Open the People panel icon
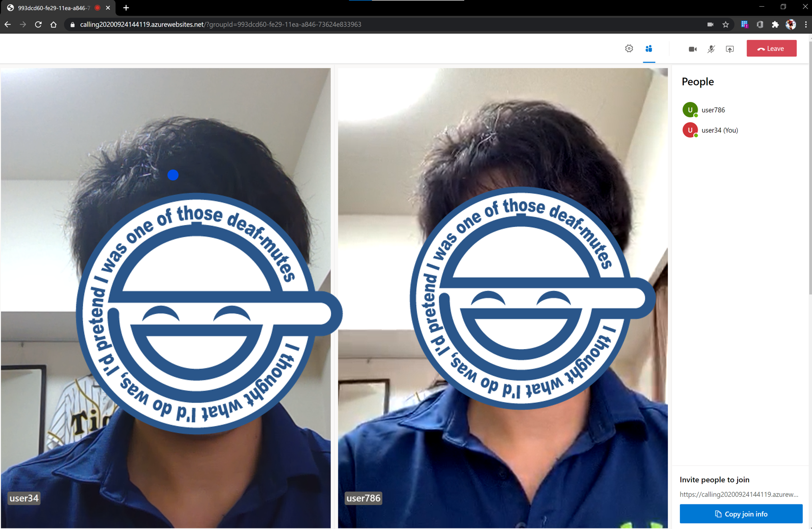The width and height of the screenshot is (812, 529). pos(649,48)
